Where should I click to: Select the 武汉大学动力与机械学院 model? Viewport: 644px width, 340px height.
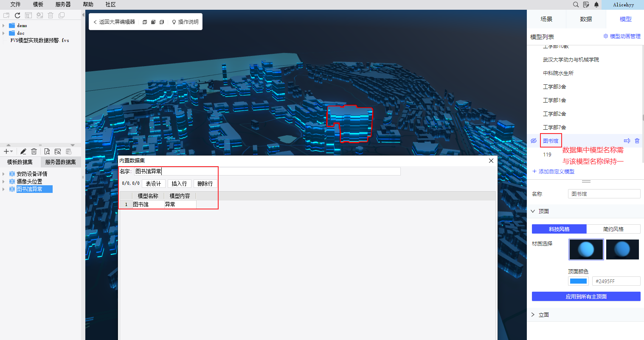click(x=571, y=60)
